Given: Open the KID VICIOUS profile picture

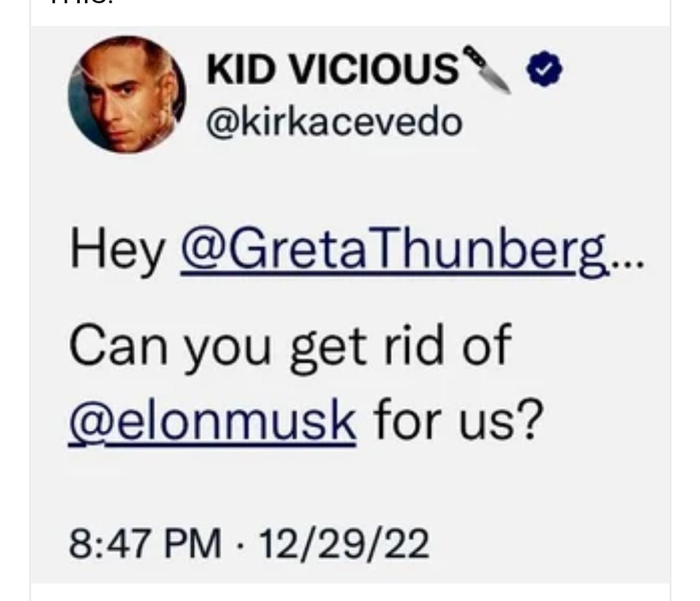Looking at the screenshot, I should [x=127, y=95].
